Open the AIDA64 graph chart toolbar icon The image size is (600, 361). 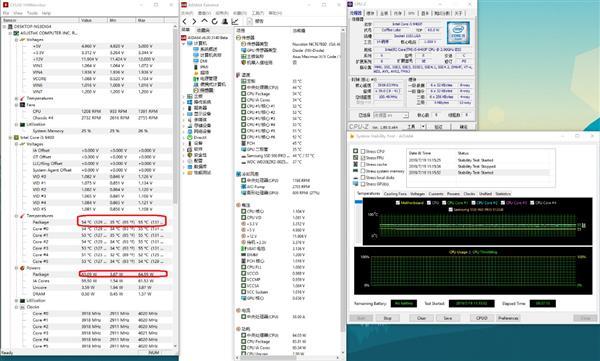click(x=235, y=21)
